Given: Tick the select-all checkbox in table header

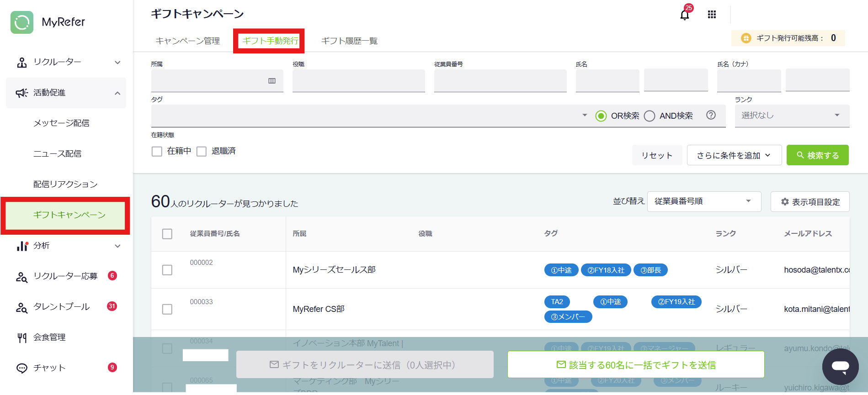Looking at the screenshot, I should tap(167, 234).
